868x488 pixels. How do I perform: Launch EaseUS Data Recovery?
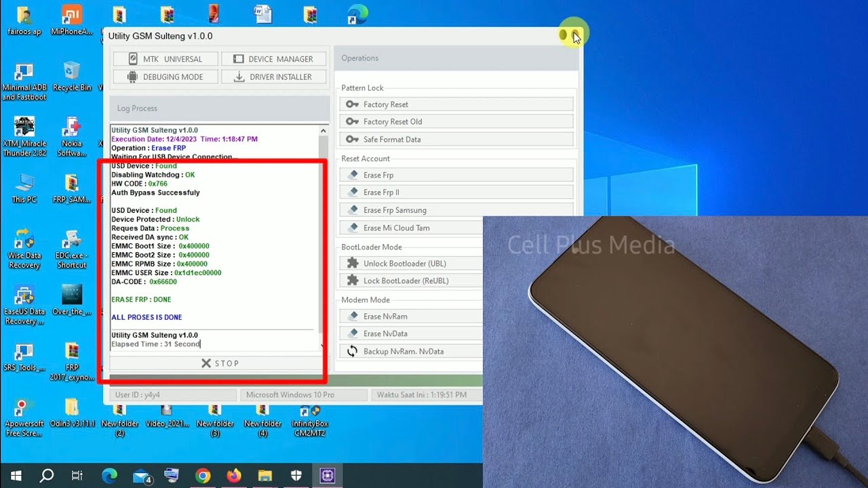point(24,306)
